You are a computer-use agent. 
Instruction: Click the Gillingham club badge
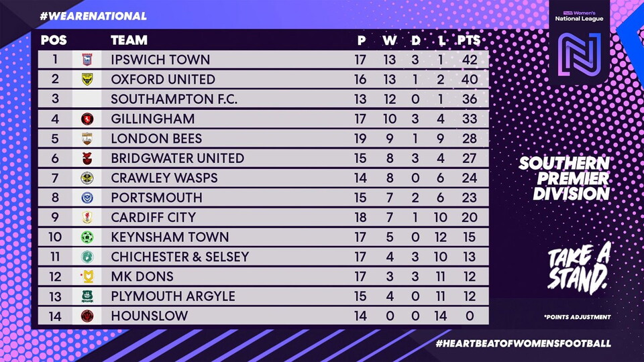coord(87,119)
